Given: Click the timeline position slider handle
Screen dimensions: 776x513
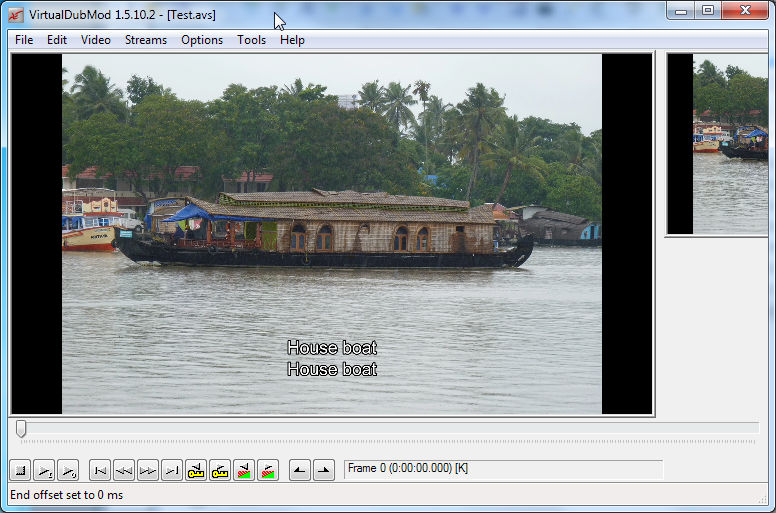Looking at the screenshot, I should coord(21,429).
